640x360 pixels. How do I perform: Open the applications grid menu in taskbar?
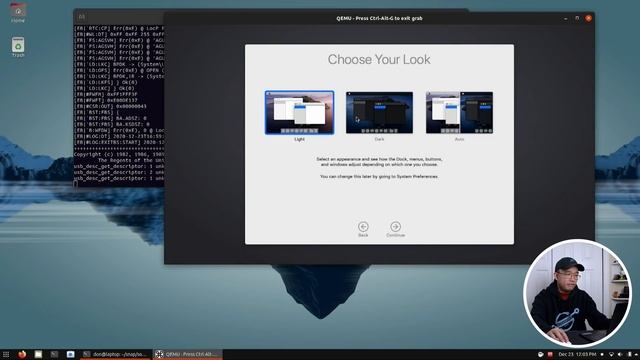click(6, 354)
